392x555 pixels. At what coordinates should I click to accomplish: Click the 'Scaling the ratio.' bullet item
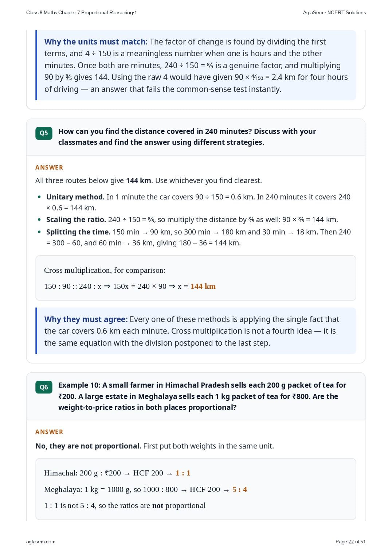(192, 220)
